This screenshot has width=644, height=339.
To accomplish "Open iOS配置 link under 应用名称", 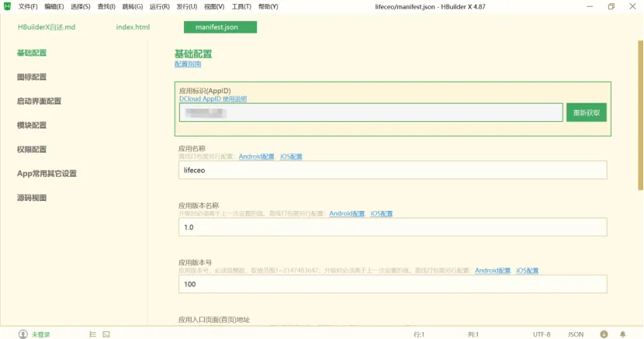I will pyautogui.click(x=291, y=157).
